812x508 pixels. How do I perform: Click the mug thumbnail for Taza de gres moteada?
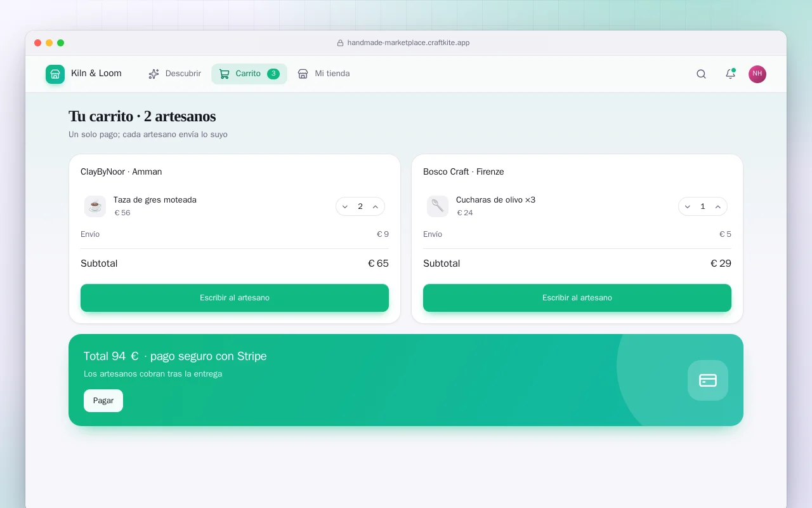[x=95, y=206]
